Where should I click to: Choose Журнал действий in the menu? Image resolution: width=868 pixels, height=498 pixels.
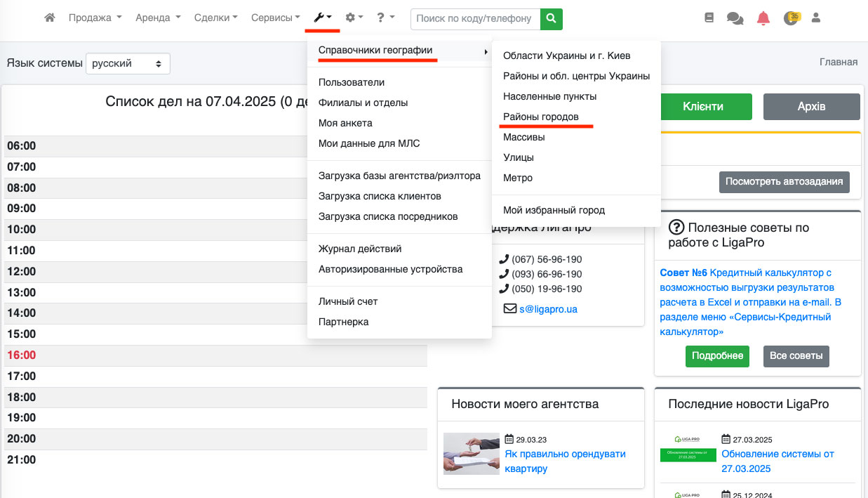pyautogui.click(x=359, y=249)
